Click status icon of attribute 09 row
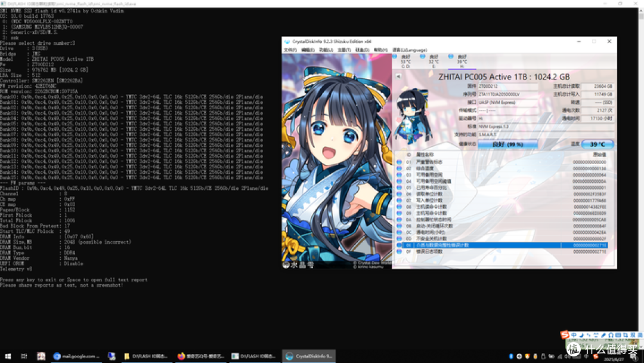 click(399, 213)
